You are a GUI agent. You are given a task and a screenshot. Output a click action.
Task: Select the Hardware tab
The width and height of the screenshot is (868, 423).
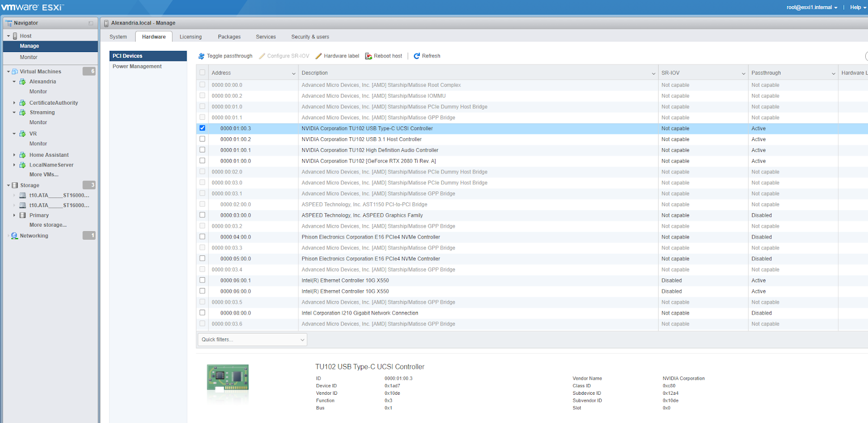click(x=154, y=37)
